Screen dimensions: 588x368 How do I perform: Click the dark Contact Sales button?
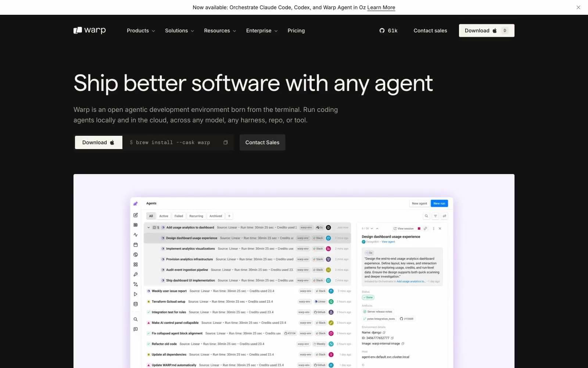(x=262, y=142)
